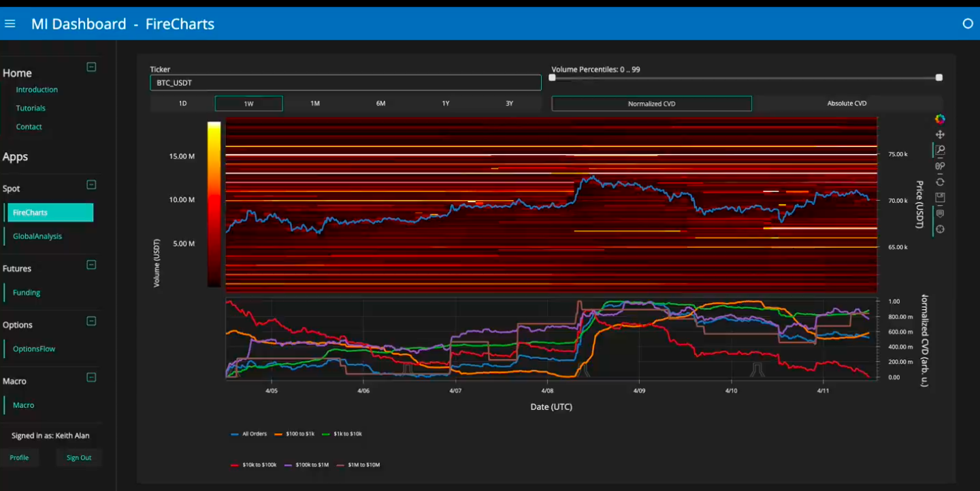The height and width of the screenshot is (491, 980).
Task: Reset the chart view
Action: (940, 182)
